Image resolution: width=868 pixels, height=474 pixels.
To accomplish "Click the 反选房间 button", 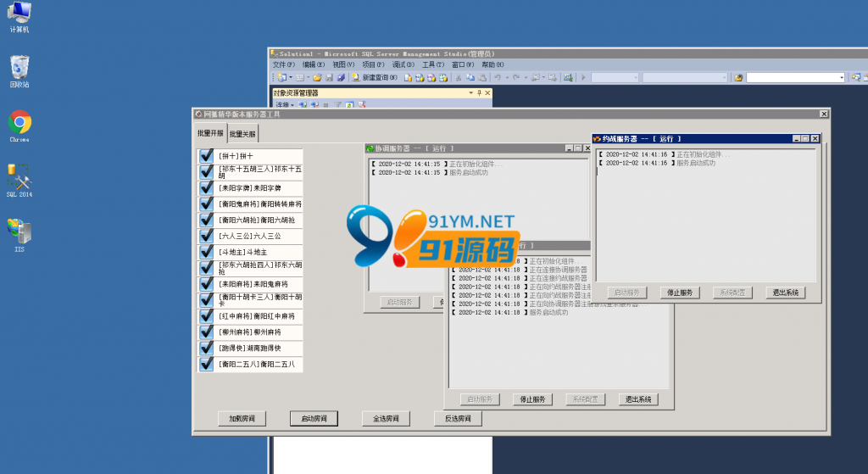I will point(458,419).
